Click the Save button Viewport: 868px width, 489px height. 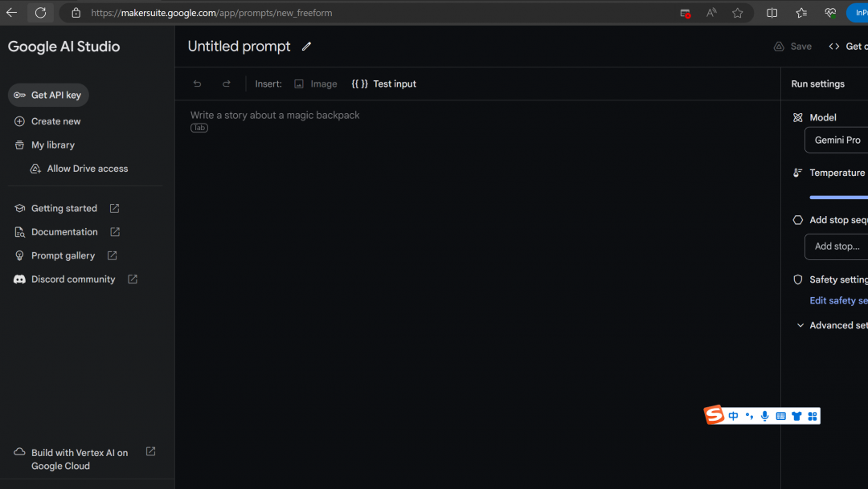pyautogui.click(x=792, y=47)
